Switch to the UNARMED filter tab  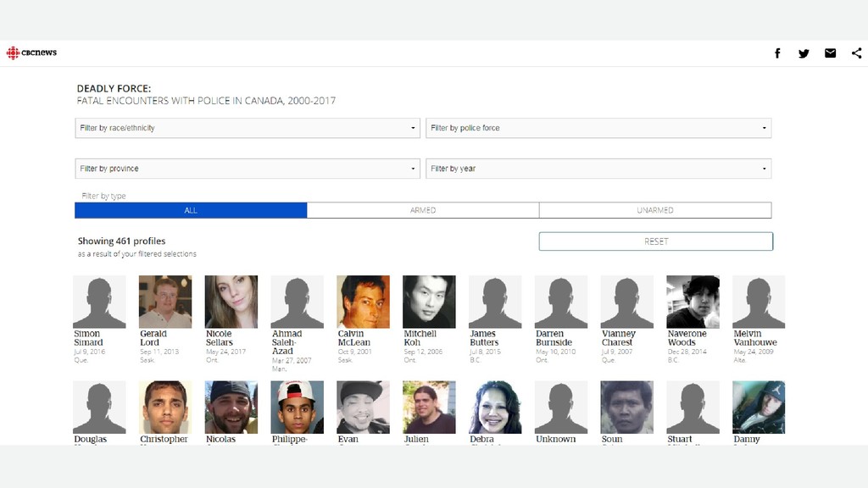point(655,210)
